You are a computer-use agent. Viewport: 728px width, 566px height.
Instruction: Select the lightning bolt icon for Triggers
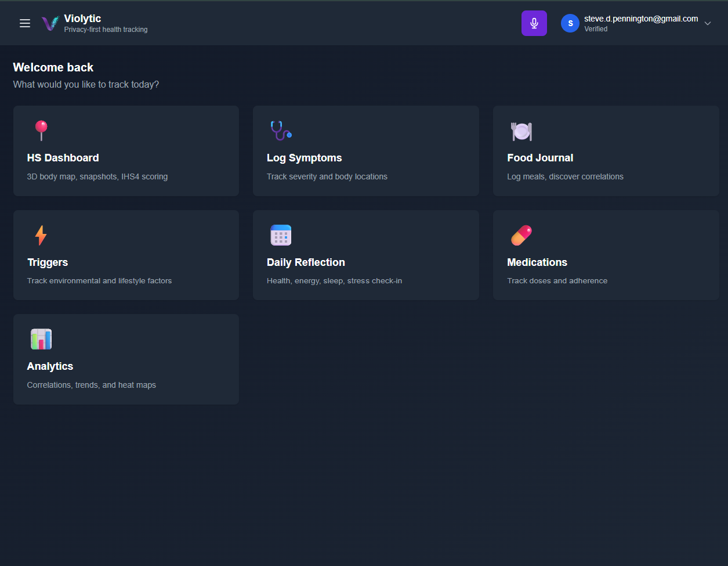[x=41, y=235]
